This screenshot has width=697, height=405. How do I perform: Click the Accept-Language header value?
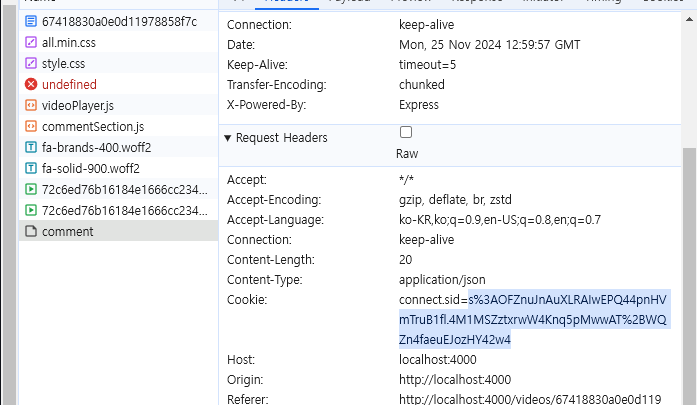pos(500,220)
